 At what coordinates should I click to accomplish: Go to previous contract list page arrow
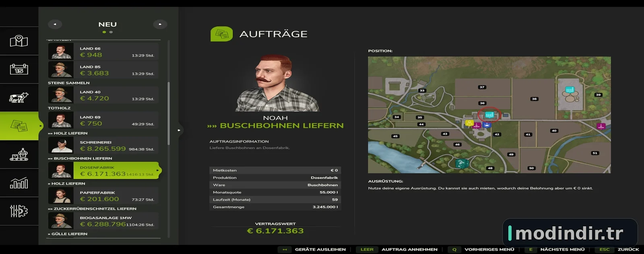(55, 24)
